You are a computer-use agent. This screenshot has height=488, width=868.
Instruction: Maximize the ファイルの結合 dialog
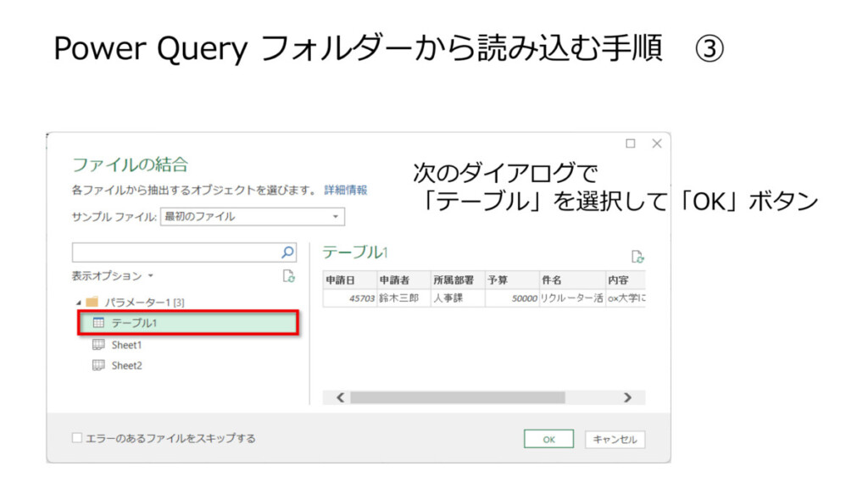(631, 143)
